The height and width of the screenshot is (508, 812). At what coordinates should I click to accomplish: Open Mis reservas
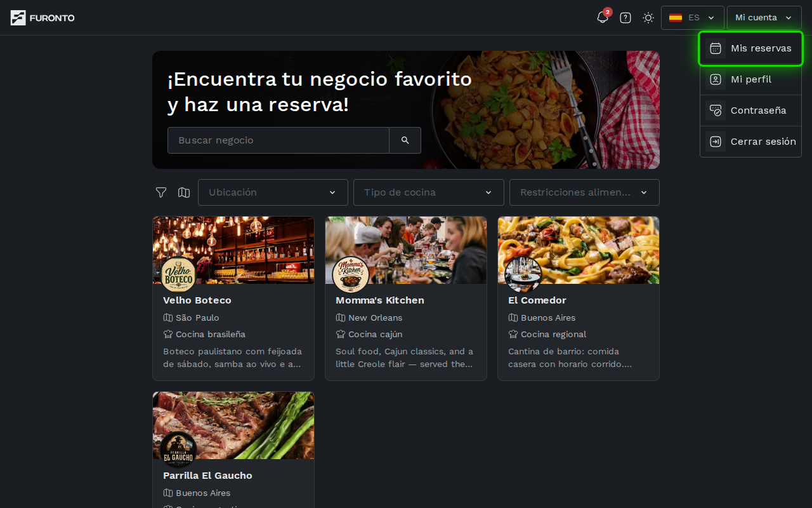[751, 48]
